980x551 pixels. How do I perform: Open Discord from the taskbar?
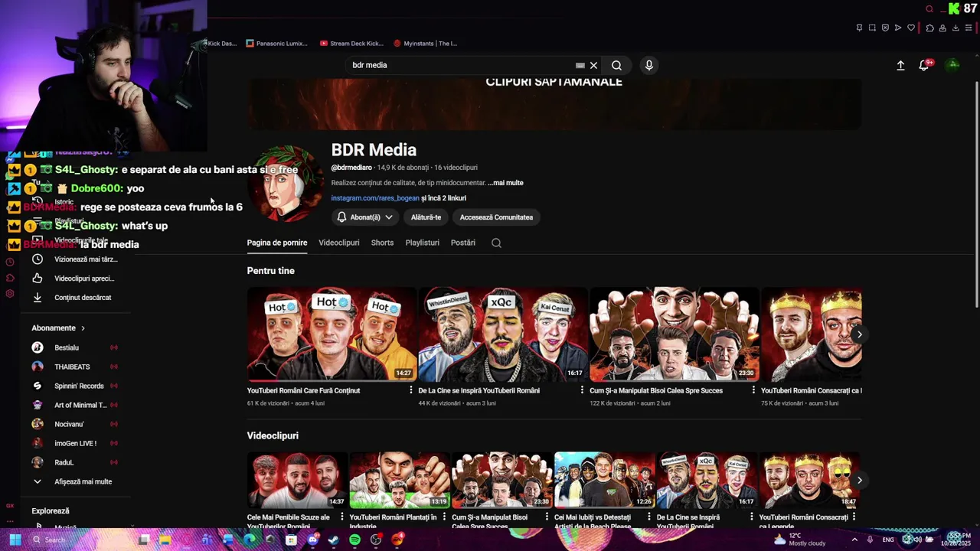click(312, 540)
